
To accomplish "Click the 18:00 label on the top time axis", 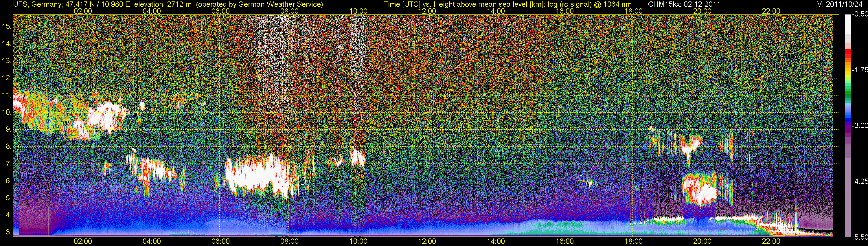I will click(633, 11).
